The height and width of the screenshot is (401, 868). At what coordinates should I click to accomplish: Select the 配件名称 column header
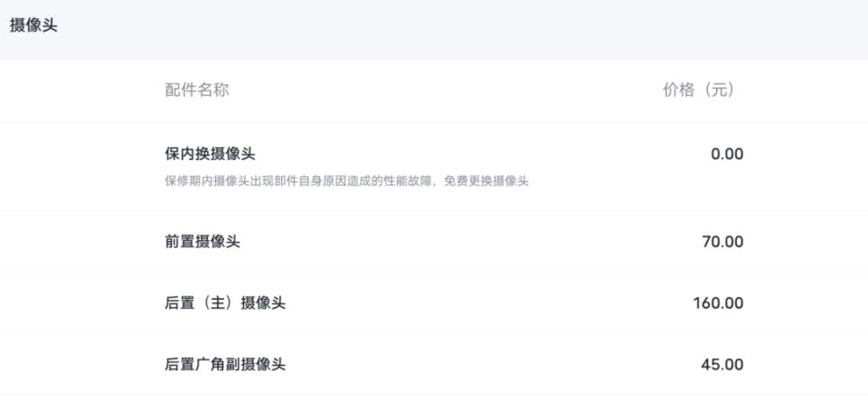click(196, 89)
